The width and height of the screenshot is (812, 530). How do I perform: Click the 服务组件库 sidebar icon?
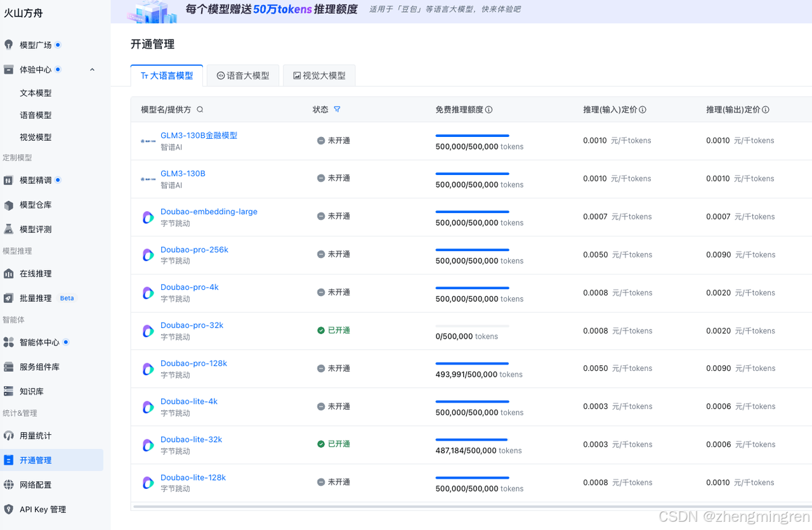(8, 366)
